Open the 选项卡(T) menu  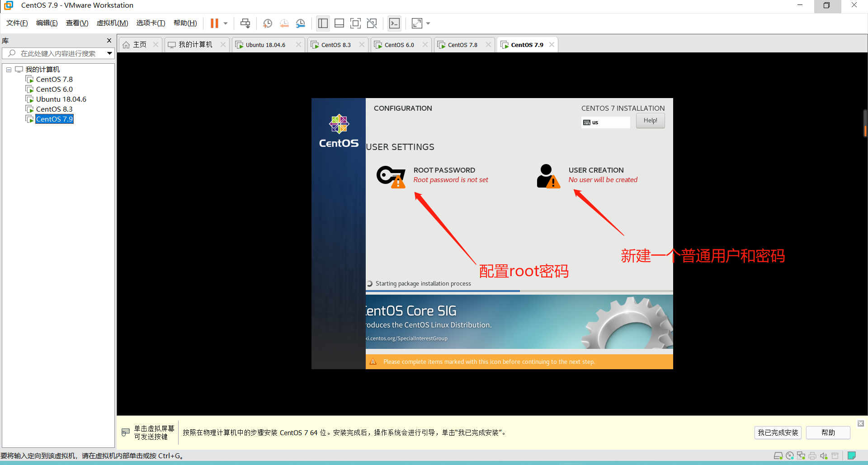151,23
